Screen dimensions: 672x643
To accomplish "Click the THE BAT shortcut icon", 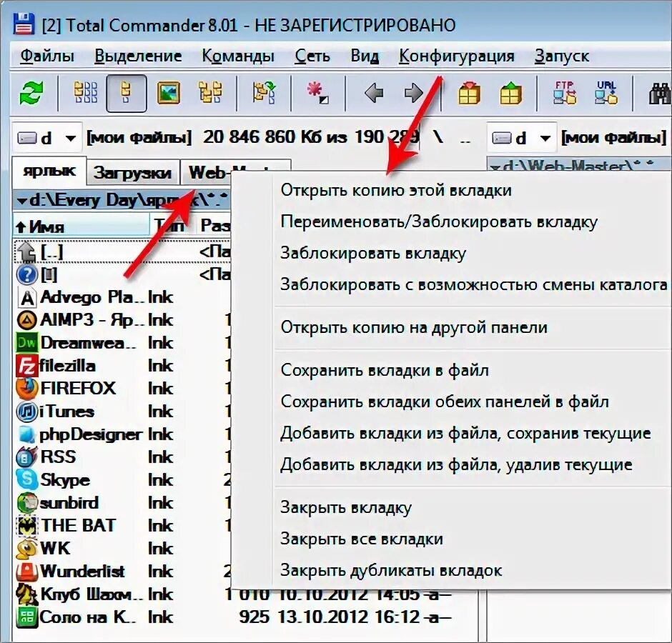I will point(26,526).
